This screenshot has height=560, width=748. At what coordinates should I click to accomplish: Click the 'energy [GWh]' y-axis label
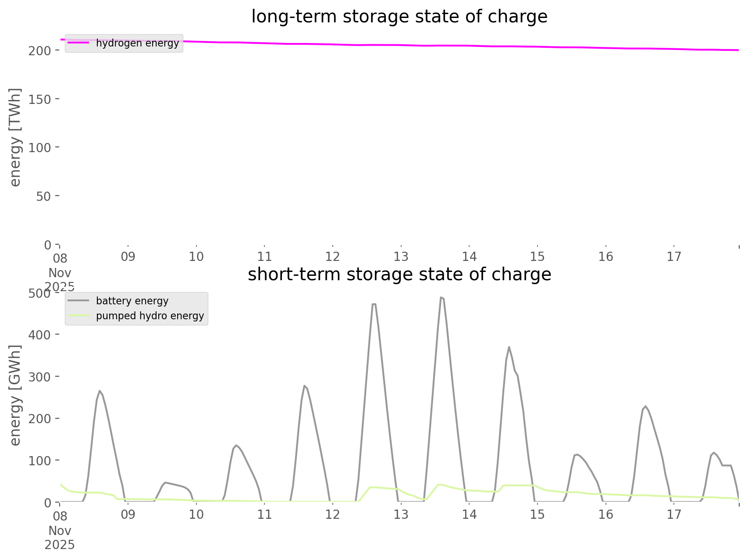[15, 395]
